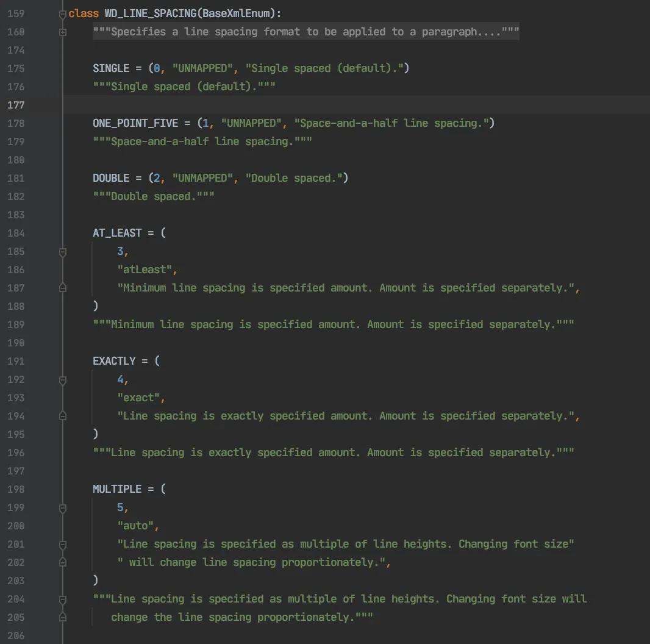Collapse the docstring fold marker at line 204
This screenshot has height=644, width=650.
(63, 599)
